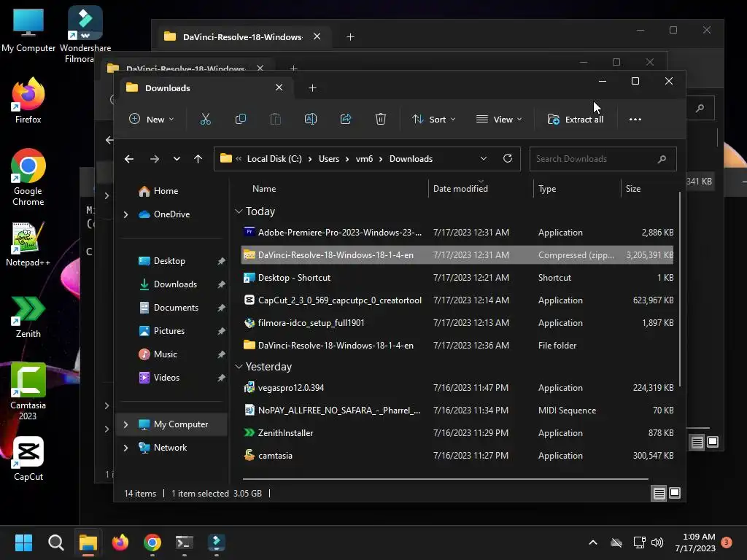
Task: Switch to large thumbnails view in status bar
Action: (675, 494)
